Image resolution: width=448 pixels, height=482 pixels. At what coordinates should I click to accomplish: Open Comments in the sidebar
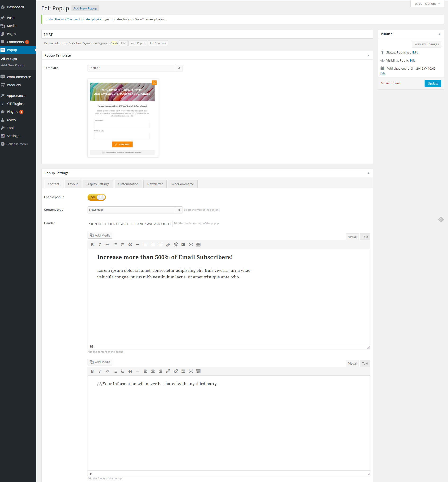pos(15,42)
